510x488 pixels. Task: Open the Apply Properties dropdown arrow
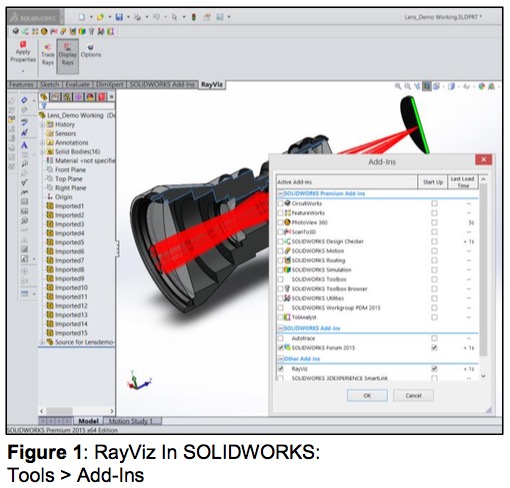point(23,71)
